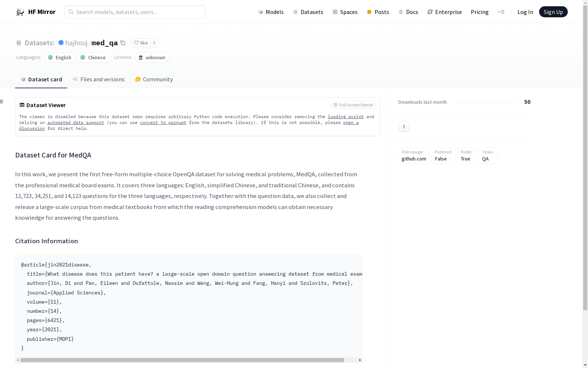
Task: Open Posts in the top navigation
Action: pos(378,12)
